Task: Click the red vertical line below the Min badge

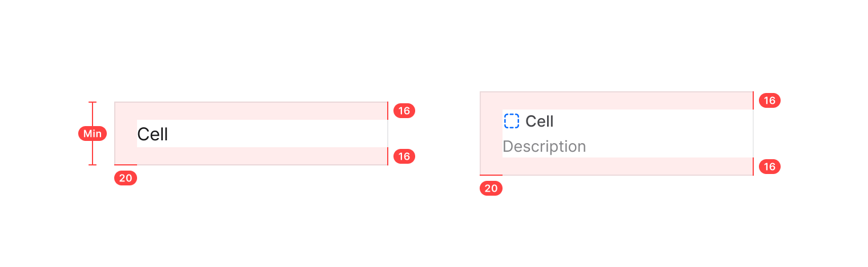Action: pyautogui.click(x=93, y=153)
